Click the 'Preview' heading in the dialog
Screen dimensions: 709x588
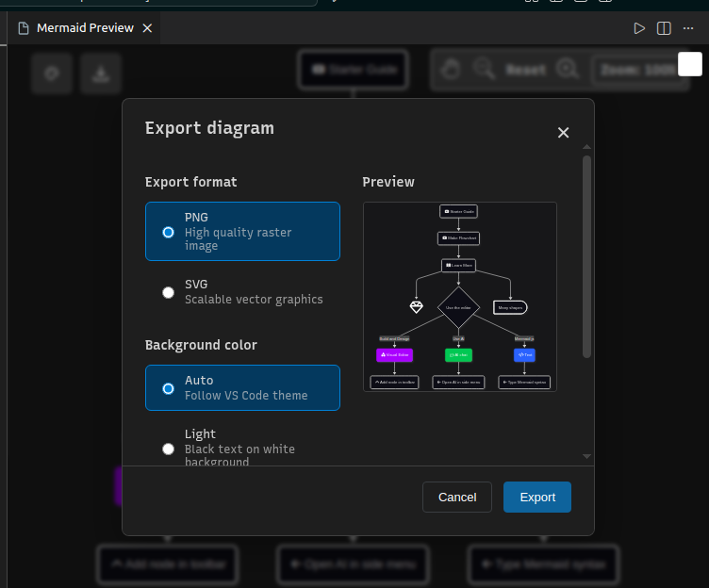click(x=388, y=182)
